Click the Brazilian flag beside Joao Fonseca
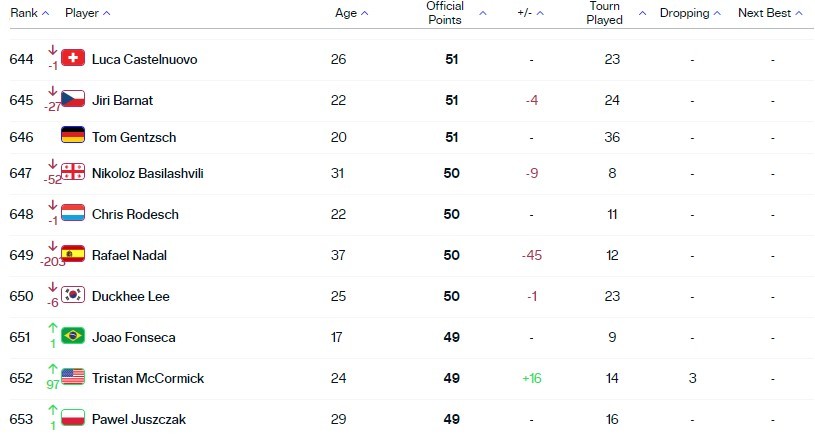815x439 pixels. 73,336
